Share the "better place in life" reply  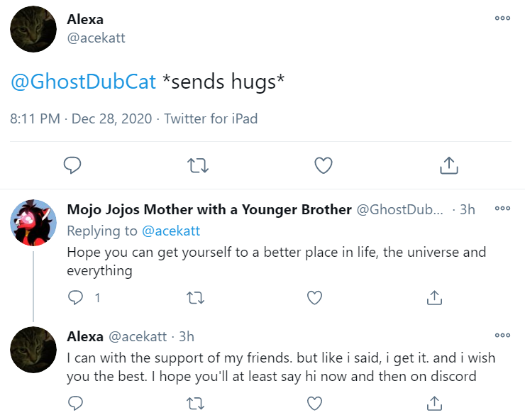pos(435,297)
